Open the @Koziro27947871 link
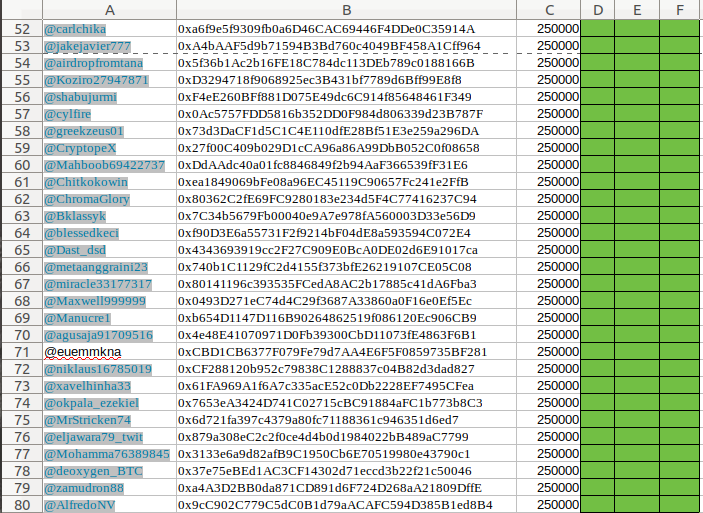703x513 pixels. [96, 80]
